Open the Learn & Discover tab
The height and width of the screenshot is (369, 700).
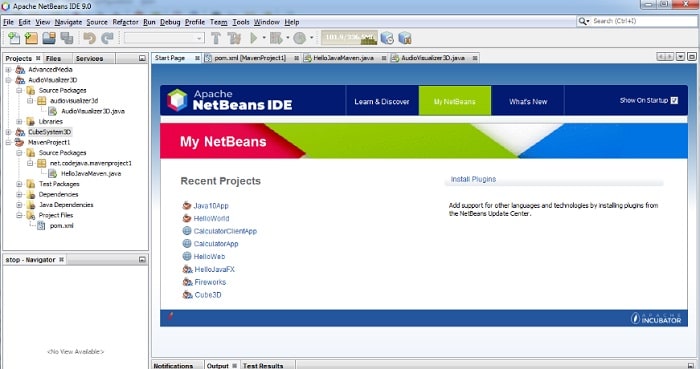click(382, 101)
